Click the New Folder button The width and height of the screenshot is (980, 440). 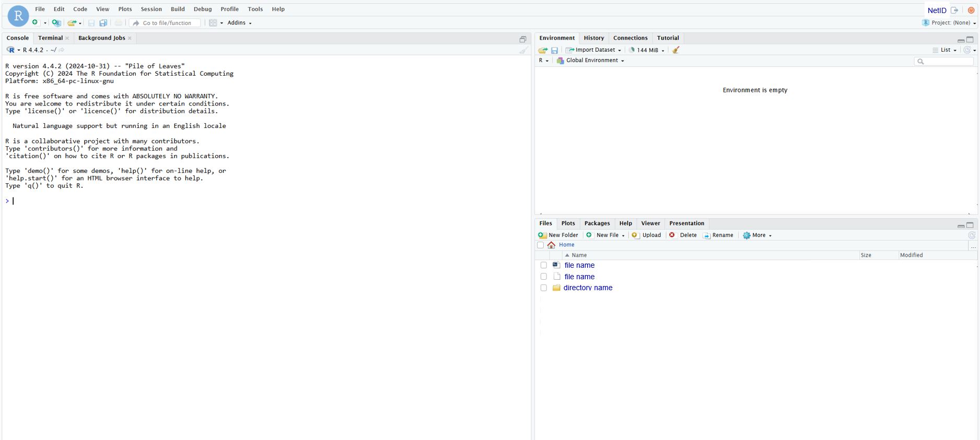558,235
